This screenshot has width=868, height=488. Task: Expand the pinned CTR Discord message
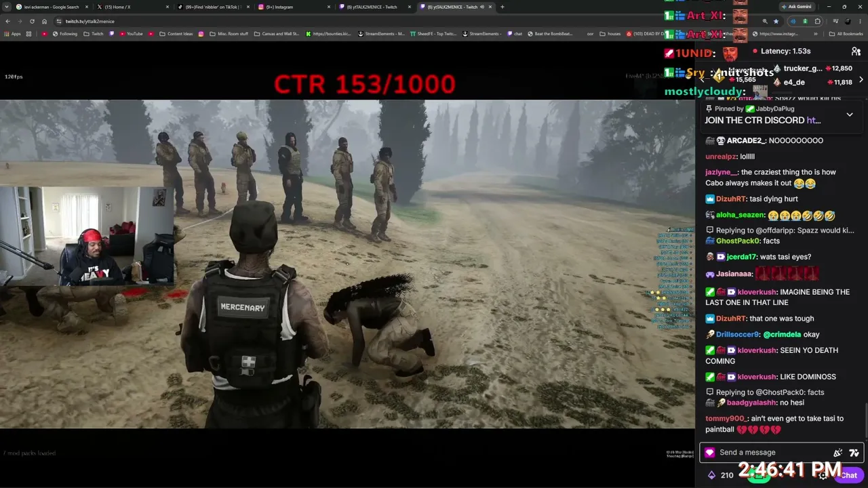[x=850, y=115]
